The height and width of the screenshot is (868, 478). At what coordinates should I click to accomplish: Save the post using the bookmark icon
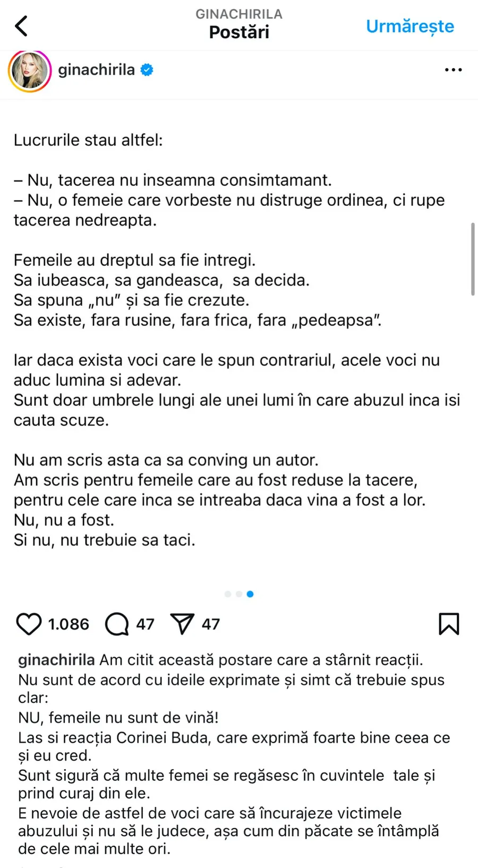click(449, 624)
